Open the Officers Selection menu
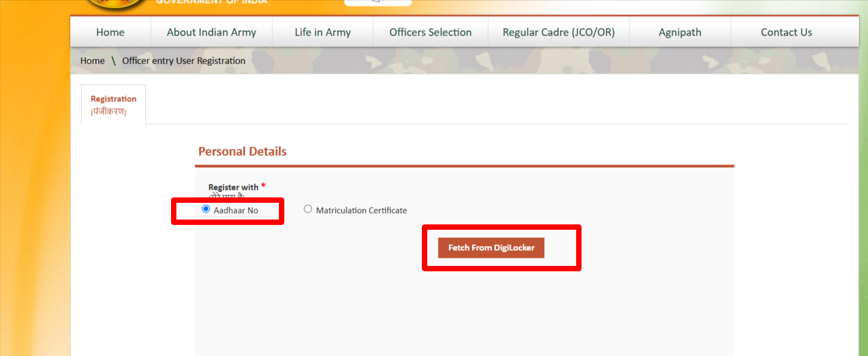This screenshot has height=356, width=868. 430,32
